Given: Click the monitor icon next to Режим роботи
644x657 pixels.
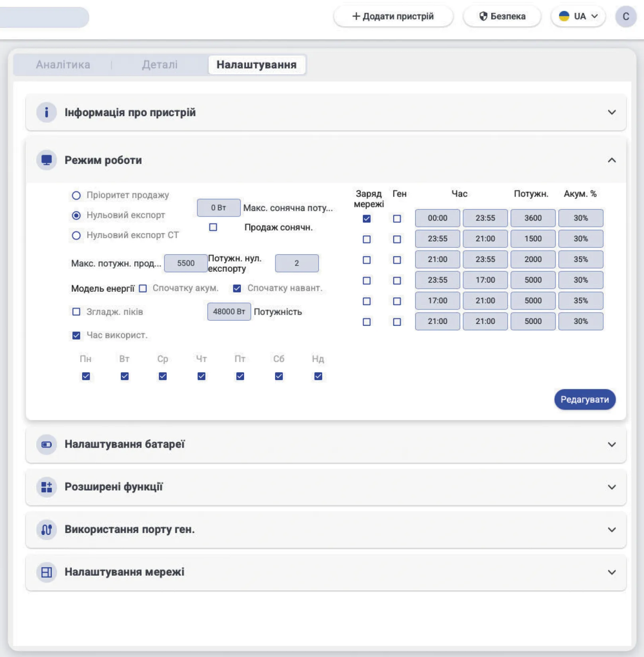Looking at the screenshot, I should [46, 160].
